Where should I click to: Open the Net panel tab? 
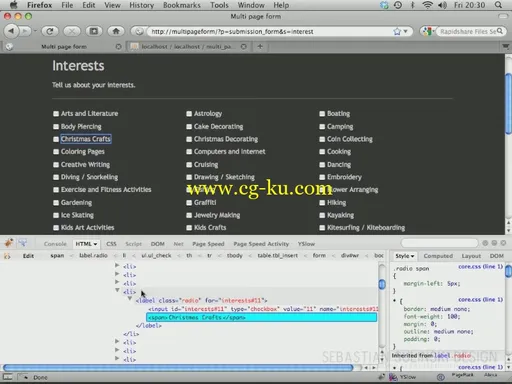(x=178, y=244)
